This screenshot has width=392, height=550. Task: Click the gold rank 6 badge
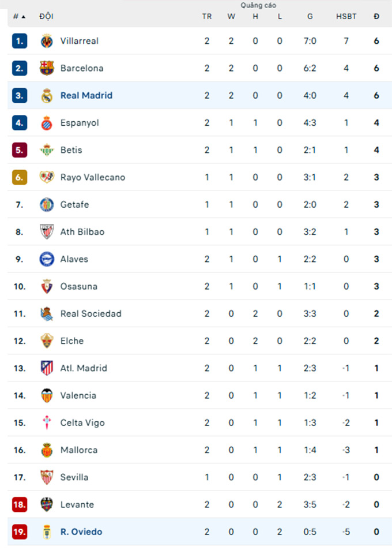click(20, 177)
